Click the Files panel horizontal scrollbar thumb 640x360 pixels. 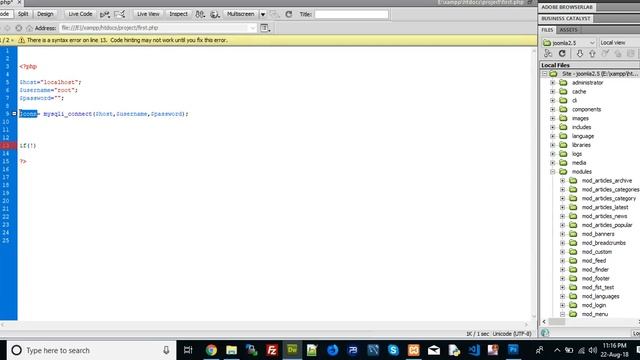click(556, 322)
